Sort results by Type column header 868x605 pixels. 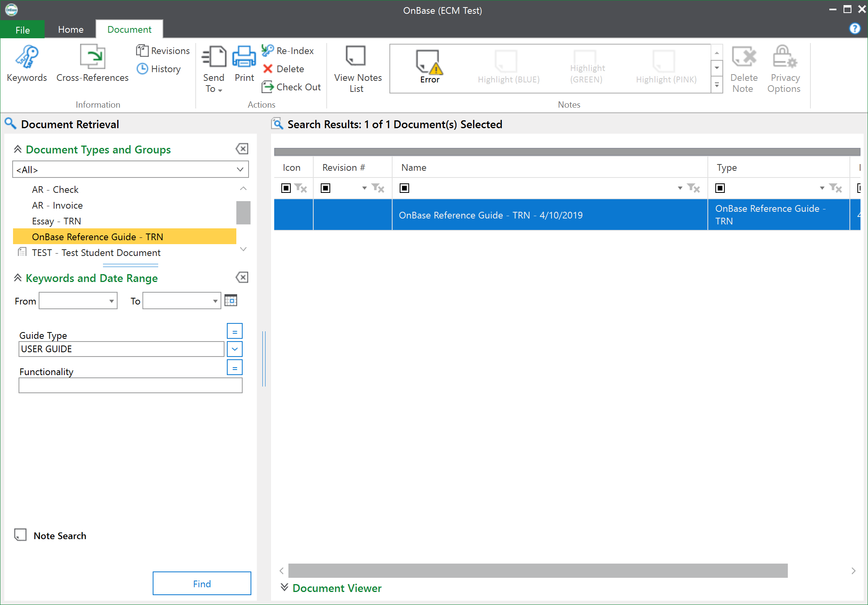(779, 167)
